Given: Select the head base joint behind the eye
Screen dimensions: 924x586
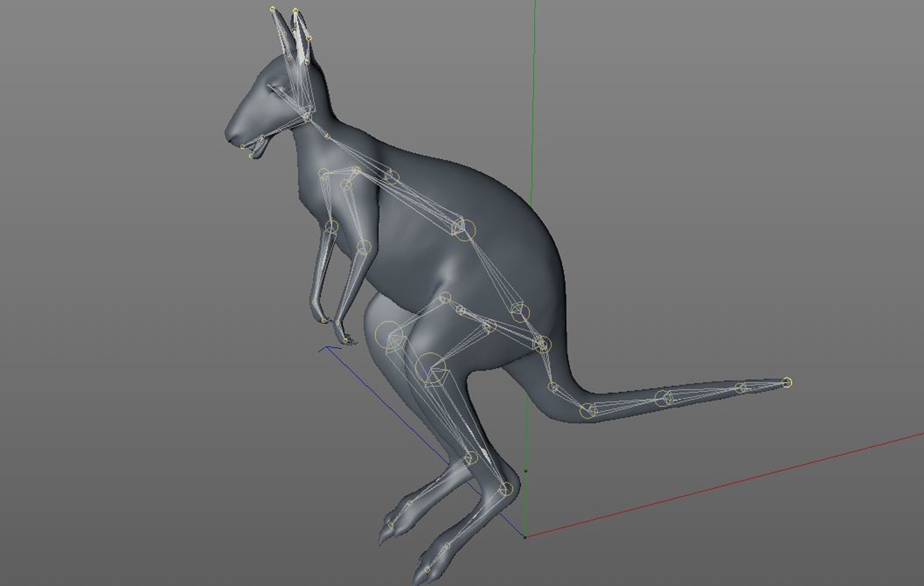Looking at the screenshot, I should tap(307, 115).
